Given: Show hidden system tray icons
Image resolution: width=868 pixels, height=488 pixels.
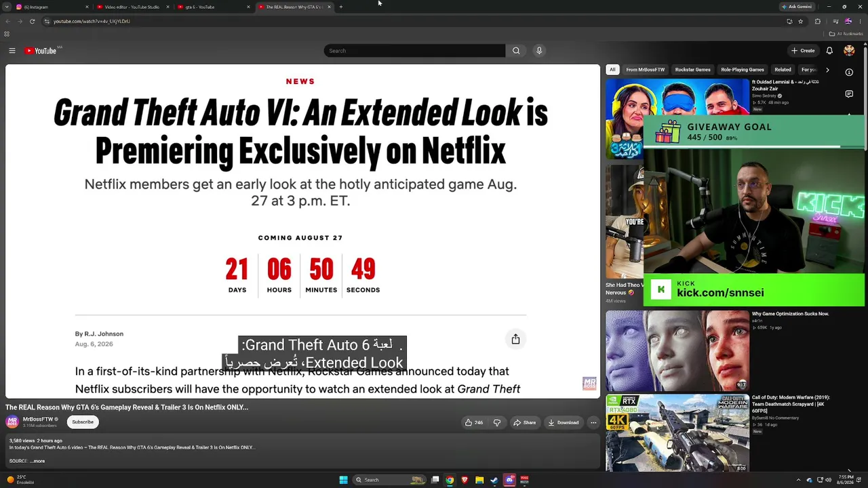Looking at the screenshot, I should pyautogui.click(x=798, y=480).
